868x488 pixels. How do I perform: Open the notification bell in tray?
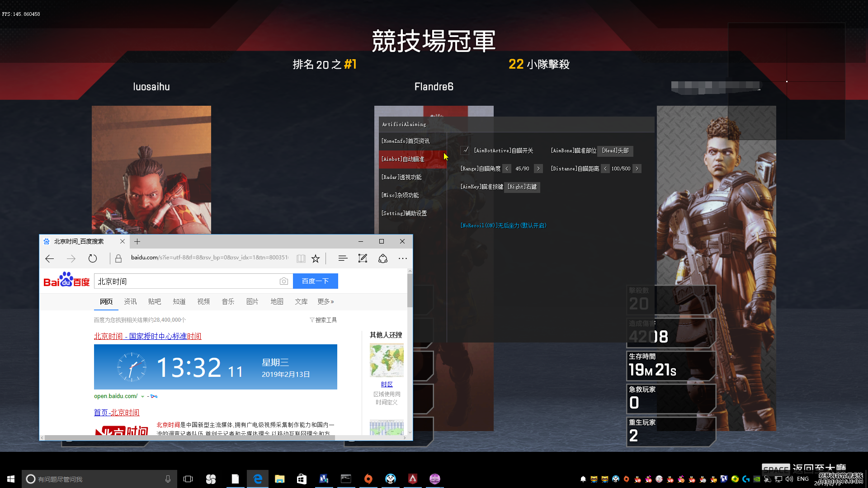tap(583, 479)
